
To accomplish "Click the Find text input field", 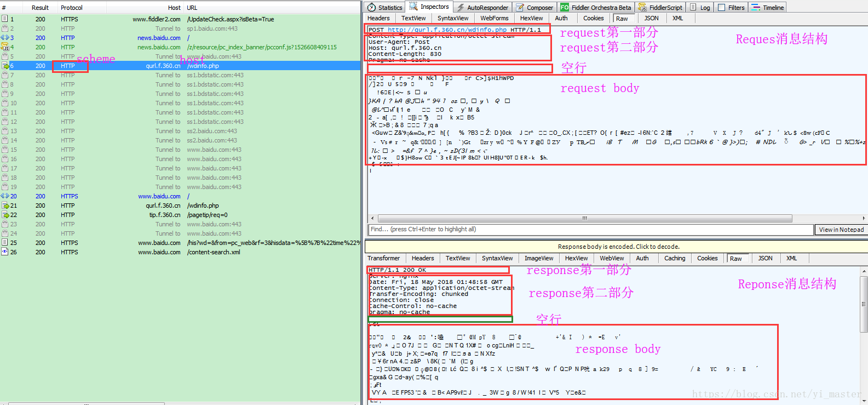I will tap(590, 229).
